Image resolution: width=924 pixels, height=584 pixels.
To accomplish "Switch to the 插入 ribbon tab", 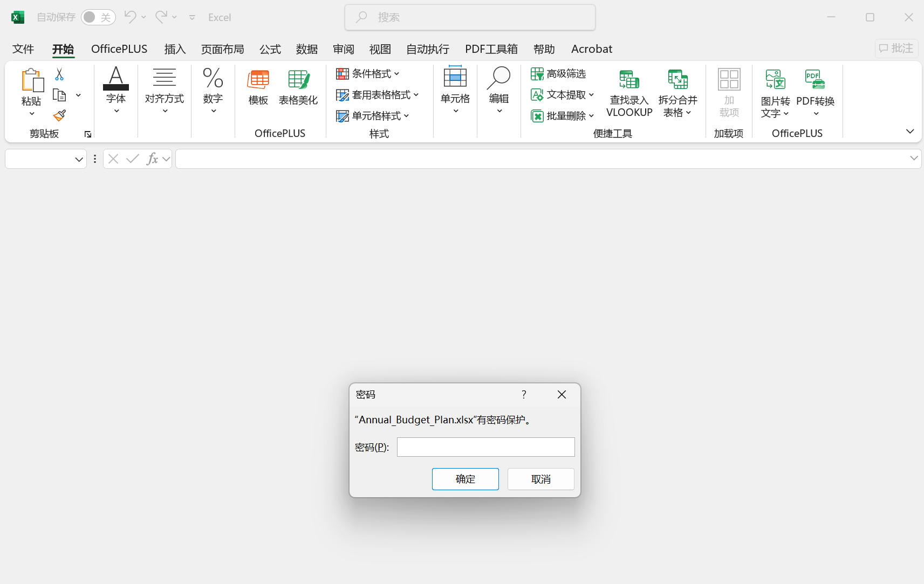I will [174, 49].
